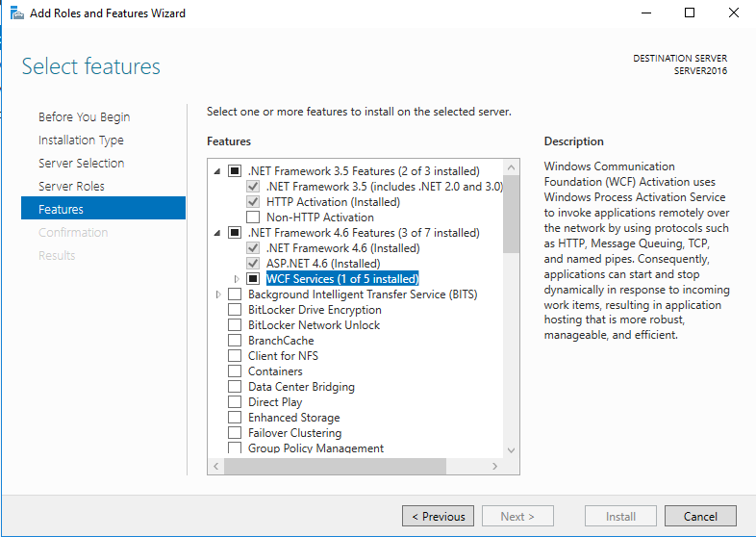
Task: Enable BitLocker Drive Encryption feature
Action: pyautogui.click(x=235, y=310)
